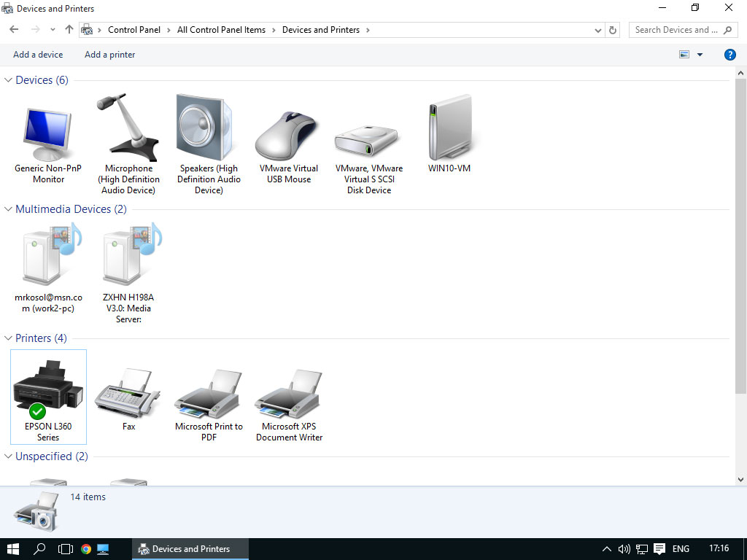Collapse the Printers group

9,338
